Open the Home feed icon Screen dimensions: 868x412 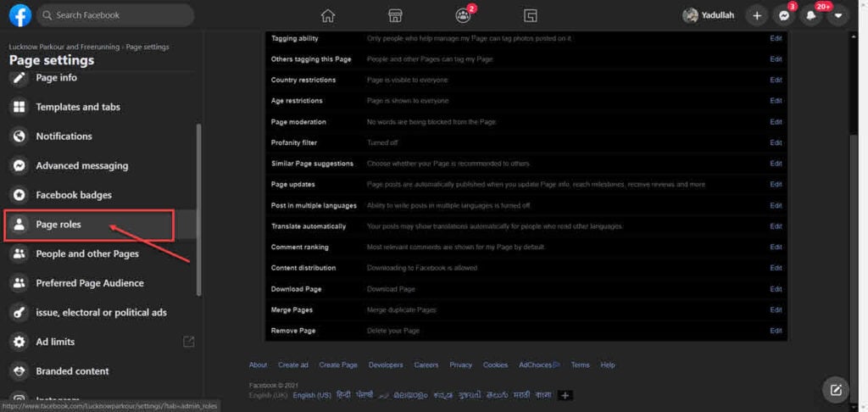pos(328,16)
